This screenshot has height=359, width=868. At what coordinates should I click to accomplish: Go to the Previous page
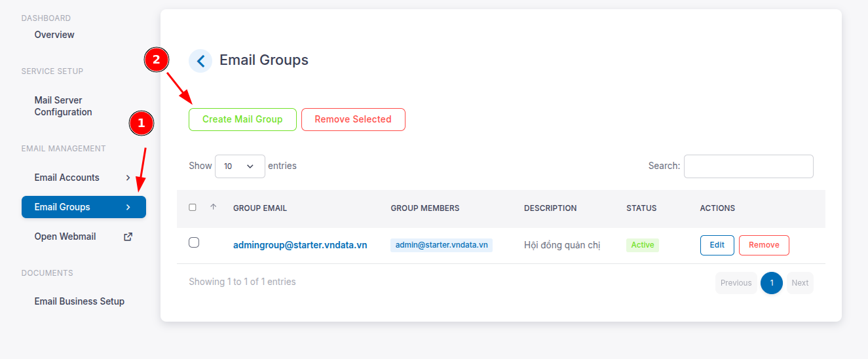pyautogui.click(x=736, y=283)
